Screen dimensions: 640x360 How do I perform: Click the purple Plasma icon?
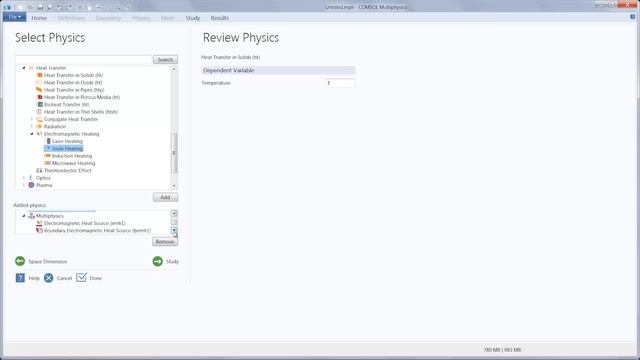(x=31, y=185)
